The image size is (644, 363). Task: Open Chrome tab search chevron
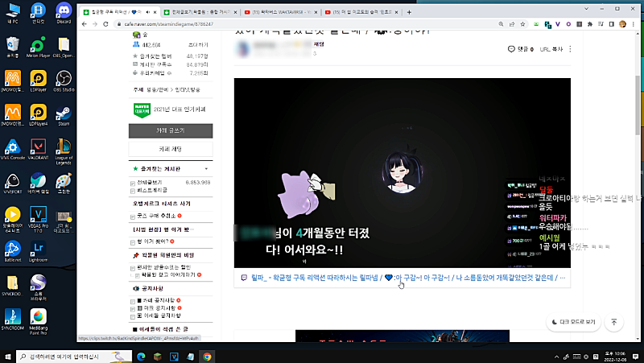pos(586,9)
